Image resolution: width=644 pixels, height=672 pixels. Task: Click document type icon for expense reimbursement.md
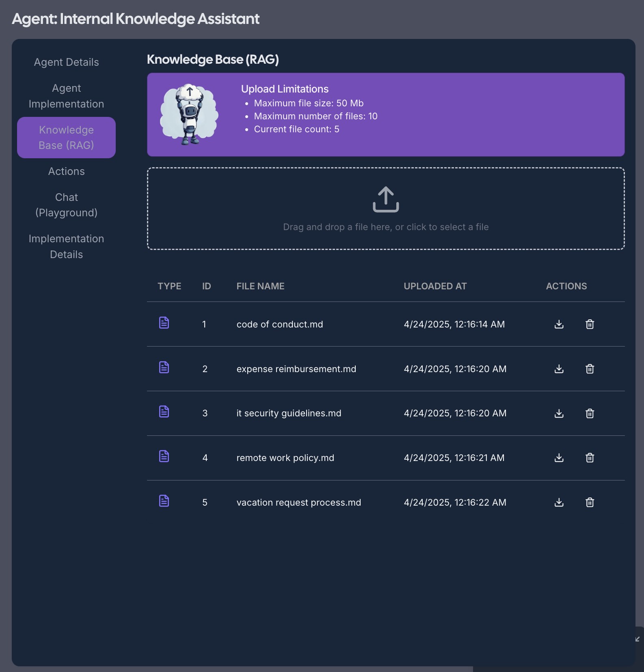[x=164, y=367]
